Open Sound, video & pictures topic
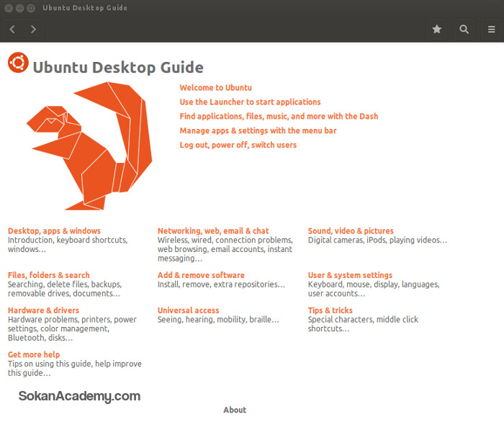Image resolution: width=504 pixels, height=422 pixels. pos(351,231)
